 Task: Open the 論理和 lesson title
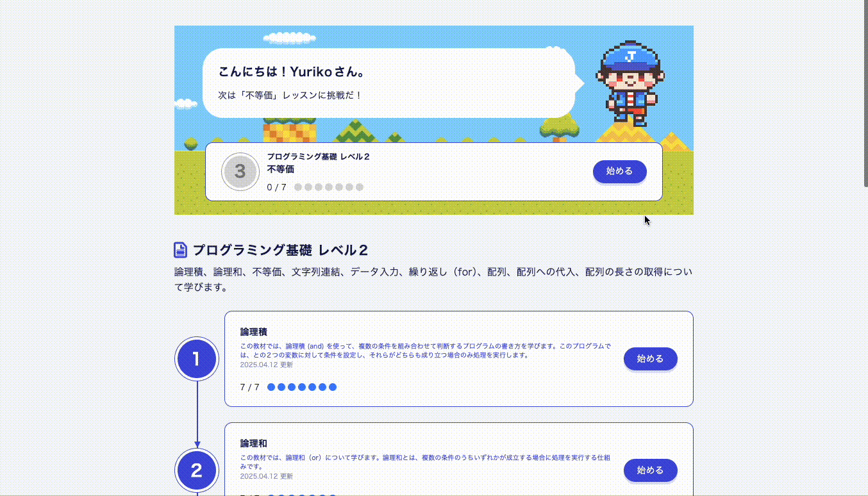[254, 443]
